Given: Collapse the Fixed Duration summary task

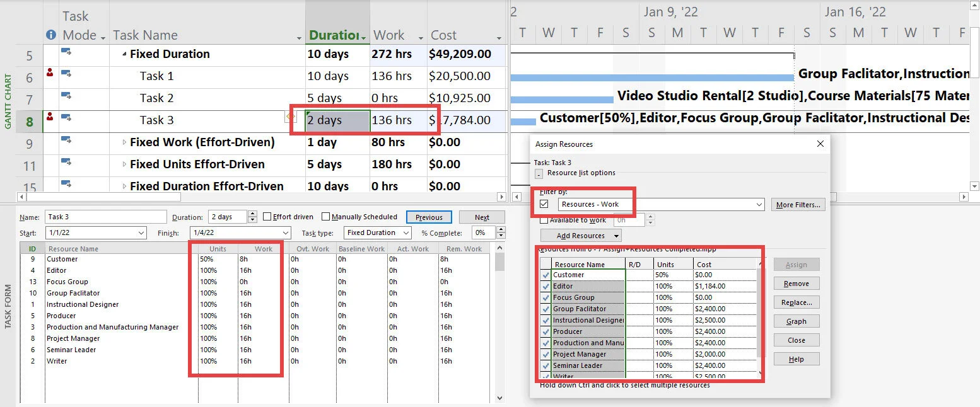Looking at the screenshot, I should 125,55.
